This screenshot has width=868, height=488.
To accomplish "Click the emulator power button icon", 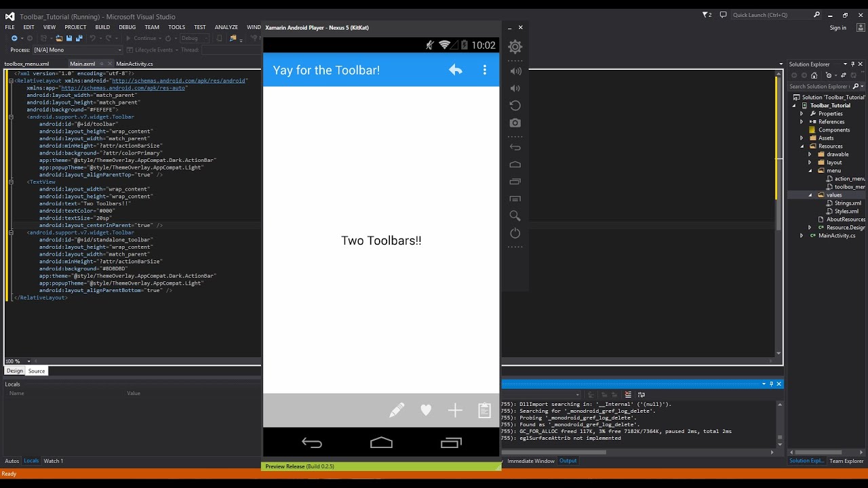I will 515,233.
